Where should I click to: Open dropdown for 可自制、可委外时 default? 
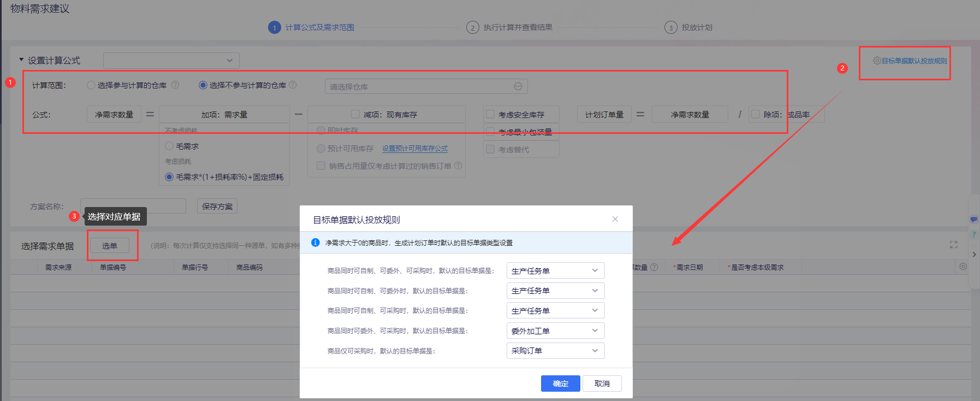[x=556, y=291]
